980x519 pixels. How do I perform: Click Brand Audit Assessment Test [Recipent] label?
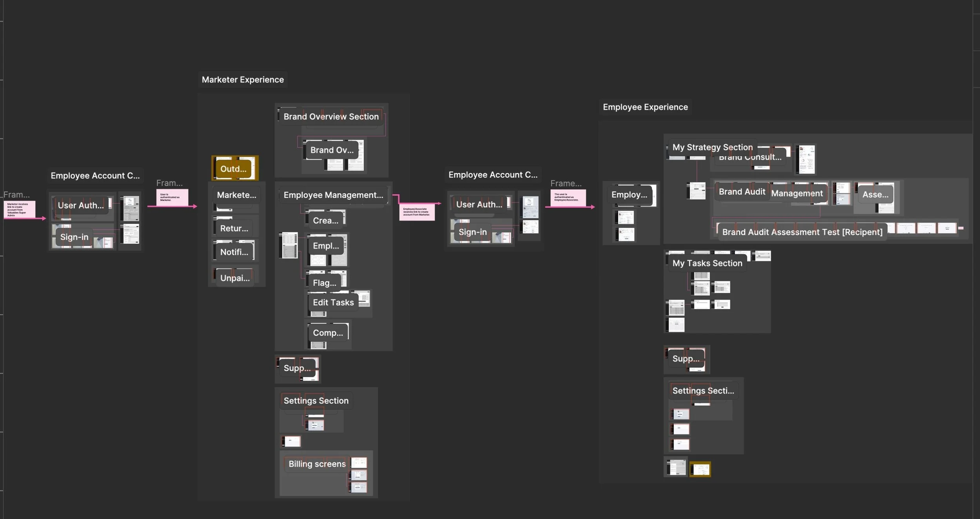[802, 232]
